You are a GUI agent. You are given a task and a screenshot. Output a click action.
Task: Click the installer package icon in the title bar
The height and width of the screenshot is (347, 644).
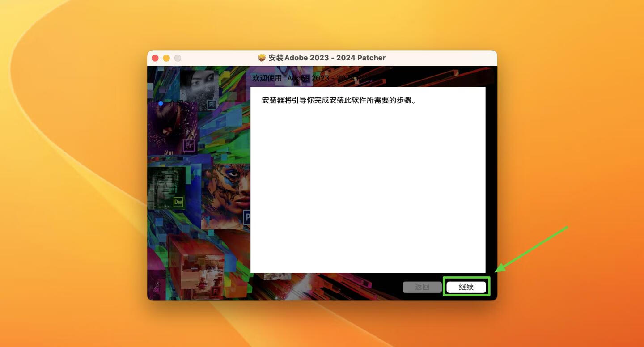click(x=261, y=58)
